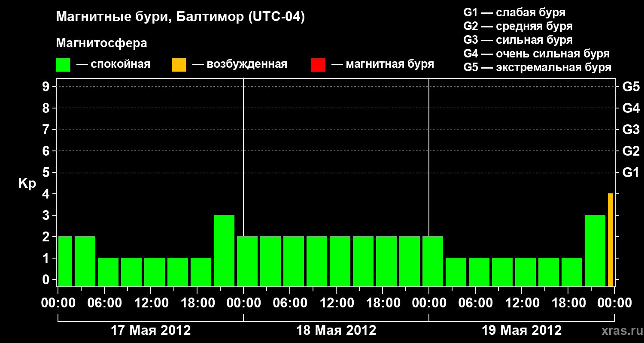Click the '17 Мая 2012' date label
This screenshot has height=343, width=644.
point(151,331)
